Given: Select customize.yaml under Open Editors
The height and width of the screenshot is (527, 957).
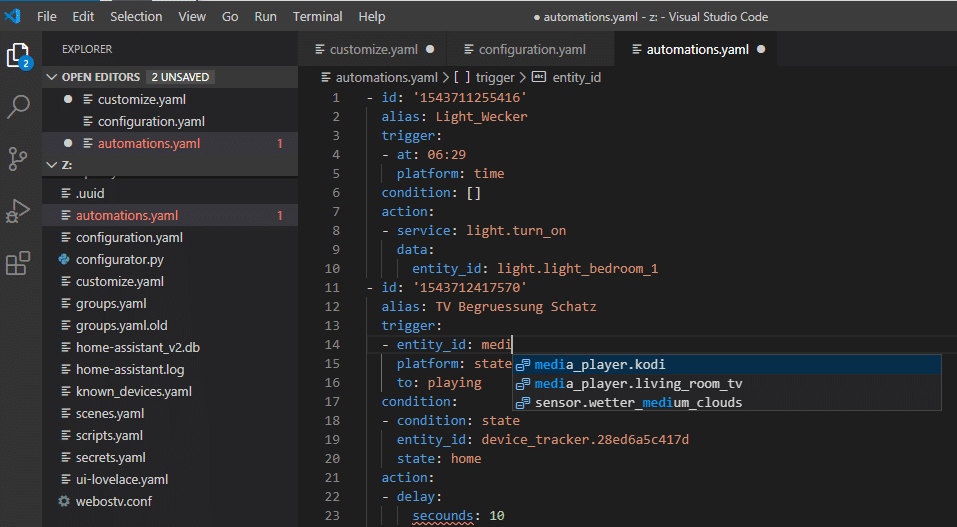Looking at the screenshot, I should [170, 100].
